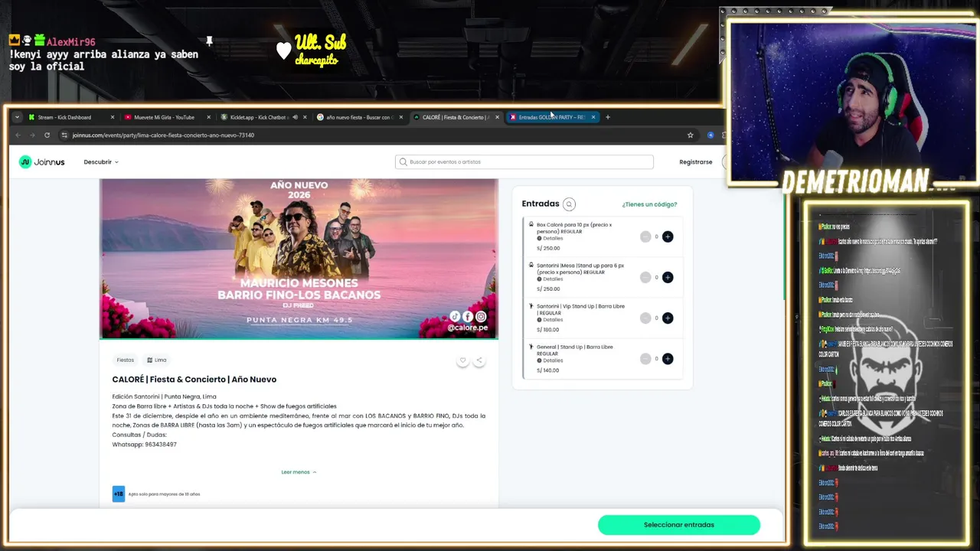Close the Muevete Mi Girla YouTube tab
Image resolution: width=980 pixels, height=551 pixels.
(208, 117)
